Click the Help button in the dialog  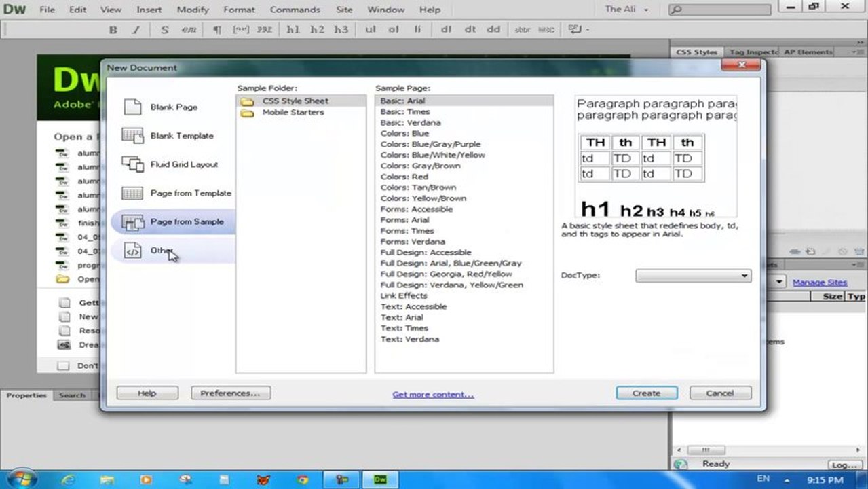point(147,393)
